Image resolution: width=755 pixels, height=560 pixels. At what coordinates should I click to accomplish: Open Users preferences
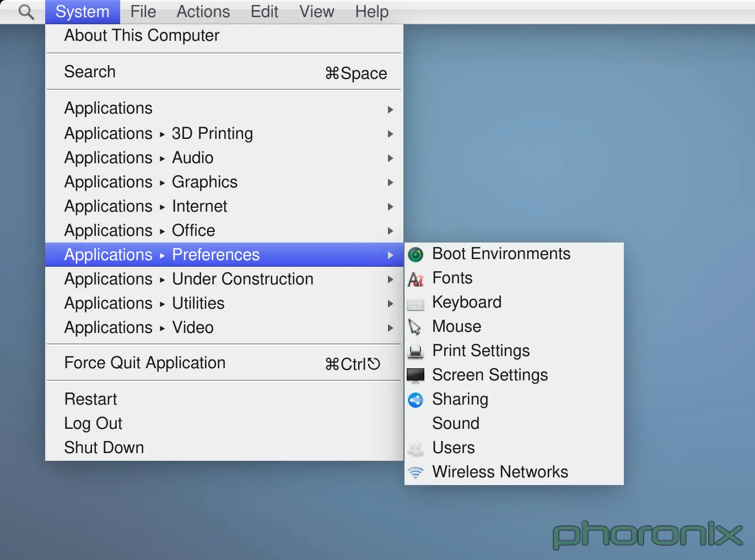454,448
